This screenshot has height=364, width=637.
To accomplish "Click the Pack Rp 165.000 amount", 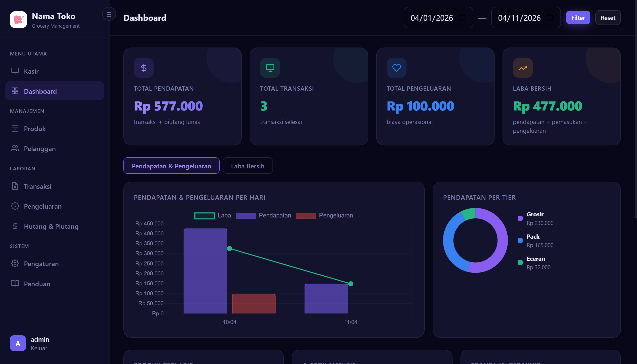I will [x=540, y=245].
